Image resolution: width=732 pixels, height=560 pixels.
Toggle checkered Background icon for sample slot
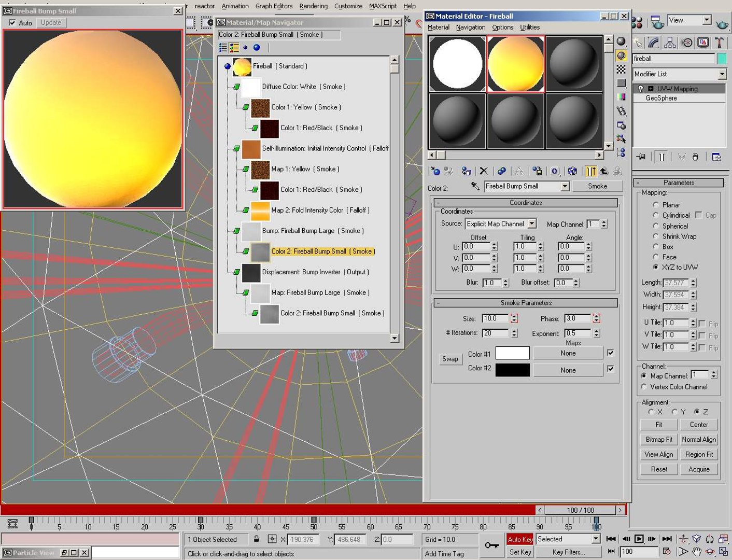pyautogui.click(x=621, y=69)
